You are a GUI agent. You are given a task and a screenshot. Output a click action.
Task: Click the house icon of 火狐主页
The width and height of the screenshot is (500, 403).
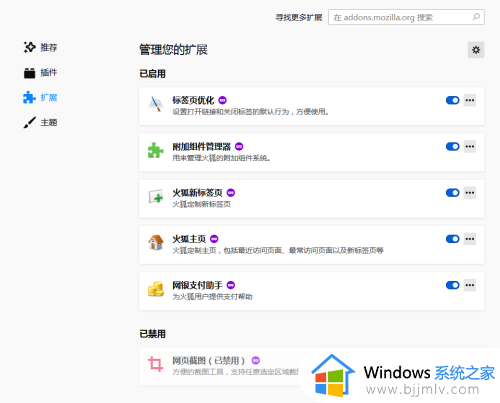(156, 242)
